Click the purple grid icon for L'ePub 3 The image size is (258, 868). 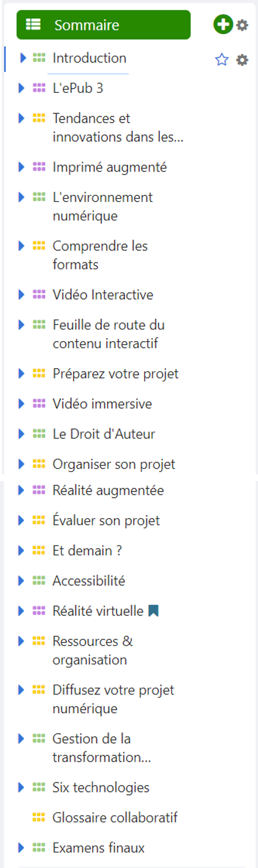(39, 89)
